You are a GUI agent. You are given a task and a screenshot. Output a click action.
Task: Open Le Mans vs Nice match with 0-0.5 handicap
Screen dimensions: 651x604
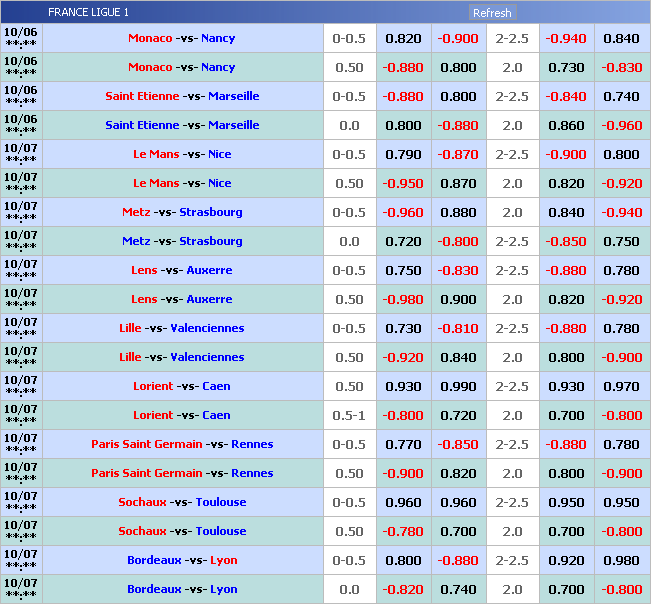[x=182, y=154]
